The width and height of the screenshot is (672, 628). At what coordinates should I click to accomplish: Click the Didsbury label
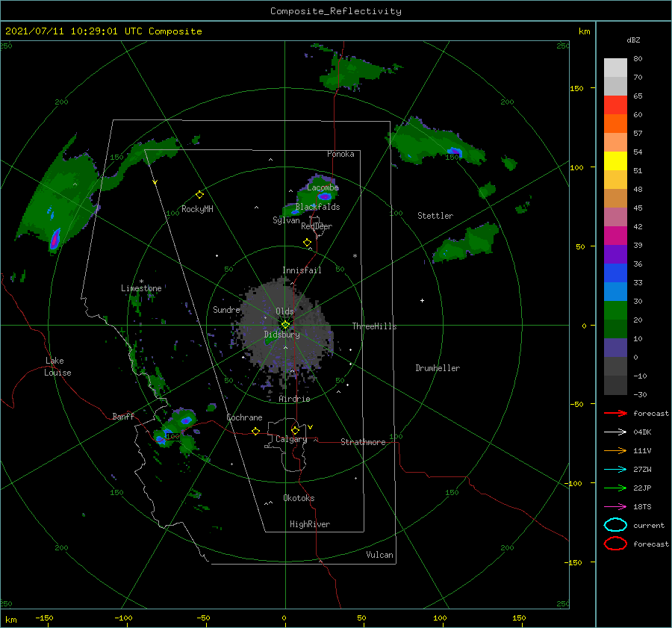281,335
